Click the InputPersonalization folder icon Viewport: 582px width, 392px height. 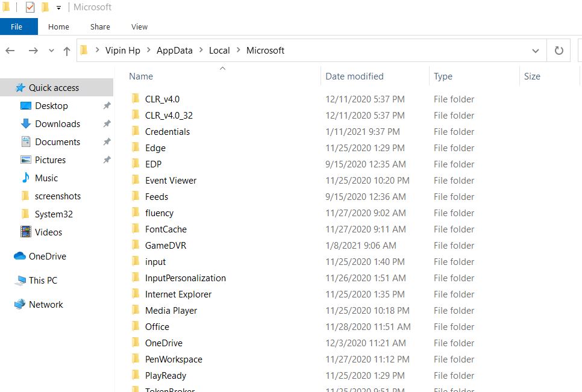coord(136,278)
